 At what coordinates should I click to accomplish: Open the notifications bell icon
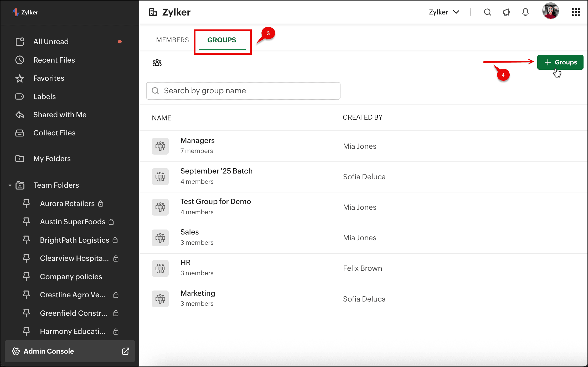tap(525, 12)
